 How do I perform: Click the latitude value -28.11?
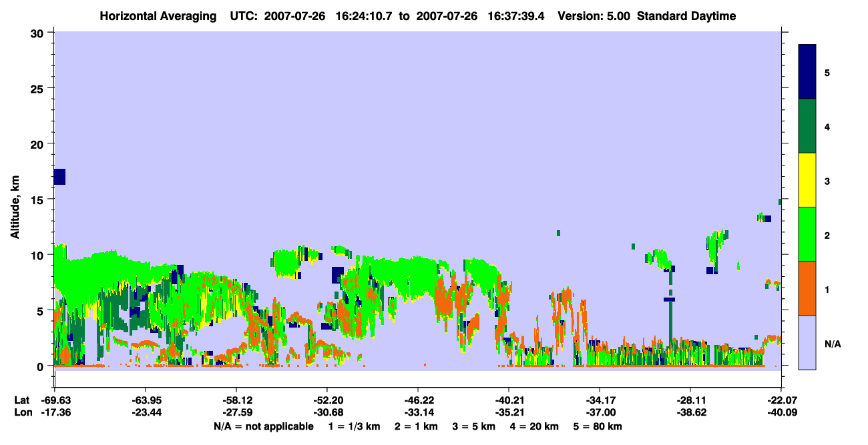(x=690, y=400)
